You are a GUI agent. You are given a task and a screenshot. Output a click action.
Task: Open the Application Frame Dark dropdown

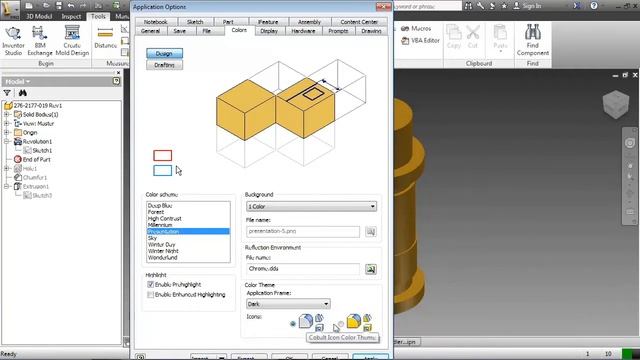tap(288, 304)
